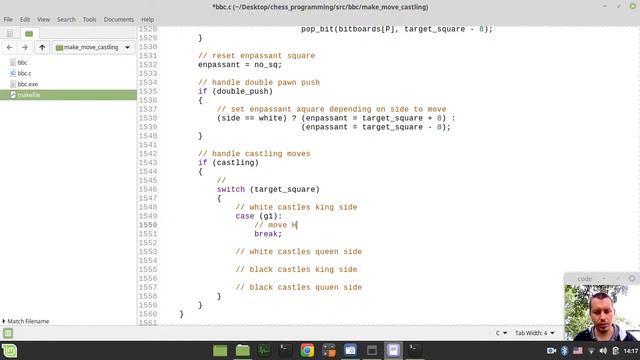Viewport: 640px width, 360px height.
Task: Click the 'if (double_push)' line
Action: click(236, 91)
